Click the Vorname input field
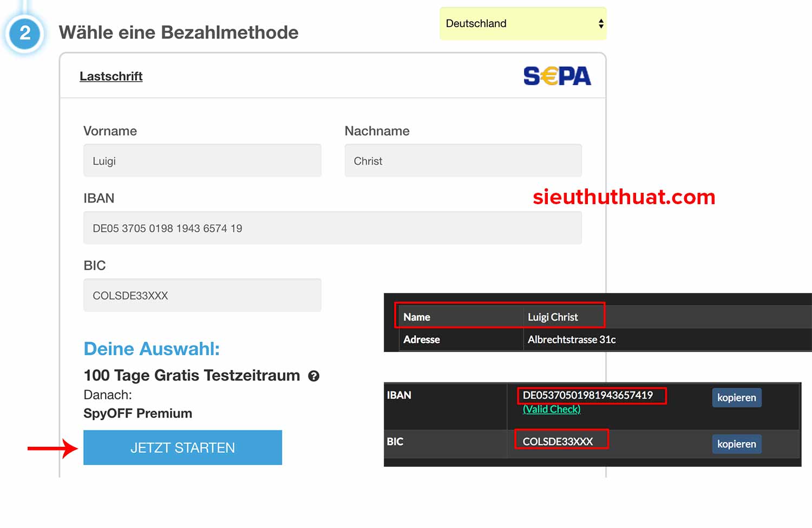812x528 pixels. (x=202, y=161)
